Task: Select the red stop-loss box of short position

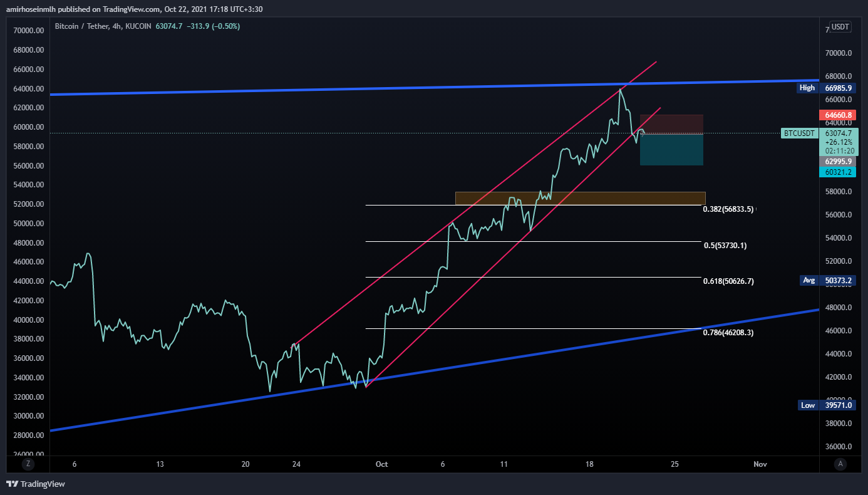Action: point(671,124)
